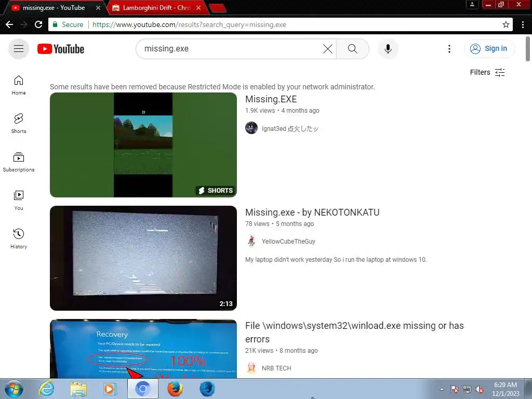
Task: Click the page vertical scrollbar thumb
Action: tap(528, 48)
